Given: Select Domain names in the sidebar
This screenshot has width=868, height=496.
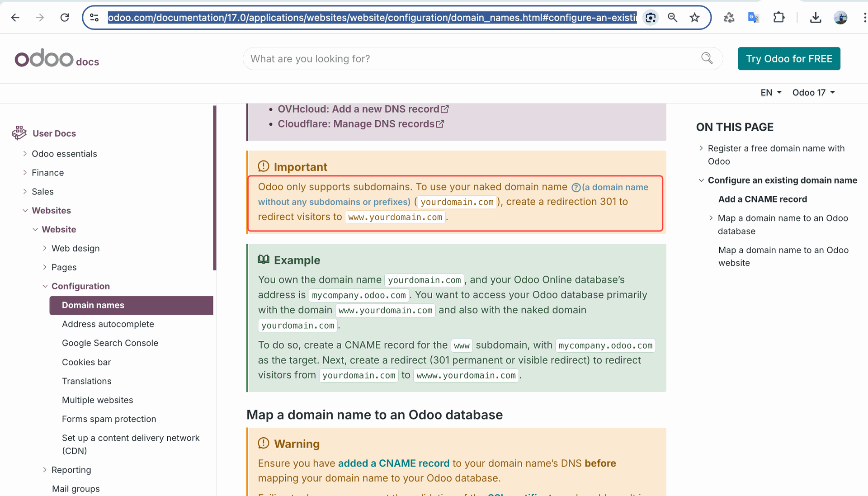Looking at the screenshot, I should (x=131, y=305).
